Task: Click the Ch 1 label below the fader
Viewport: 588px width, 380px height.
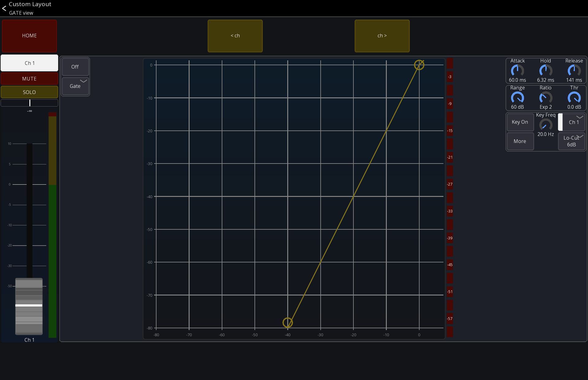Action: (29, 340)
